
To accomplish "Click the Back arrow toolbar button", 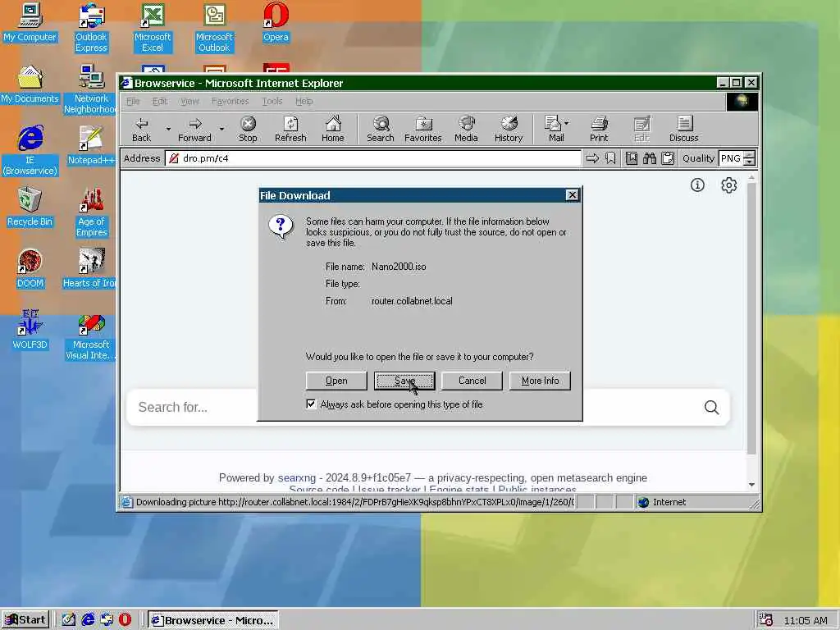I will pyautogui.click(x=141, y=129).
